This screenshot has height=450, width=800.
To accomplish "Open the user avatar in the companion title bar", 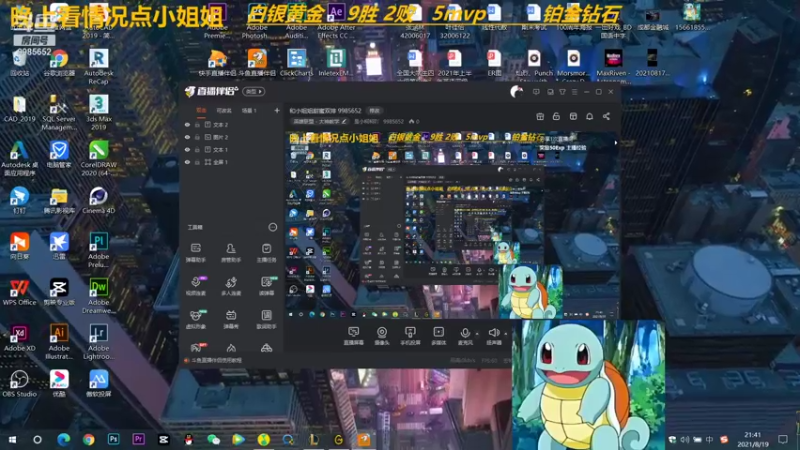I will coord(516,92).
